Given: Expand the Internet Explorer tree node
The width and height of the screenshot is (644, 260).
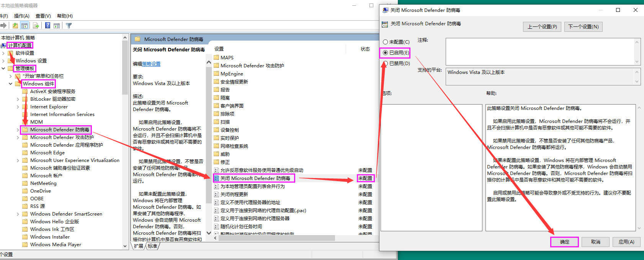Looking at the screenshot, I should pyautogui.click(x=18, y=106).
